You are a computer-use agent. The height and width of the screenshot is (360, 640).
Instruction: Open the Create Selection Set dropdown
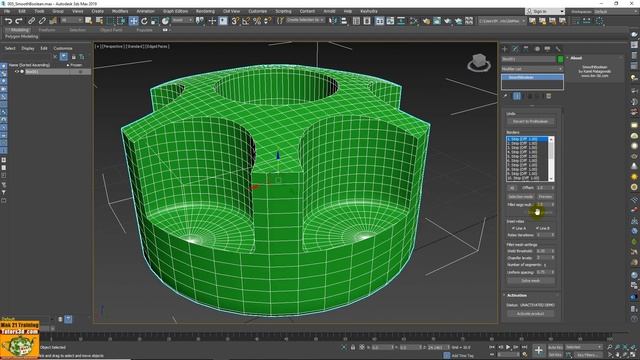[305, 20]
